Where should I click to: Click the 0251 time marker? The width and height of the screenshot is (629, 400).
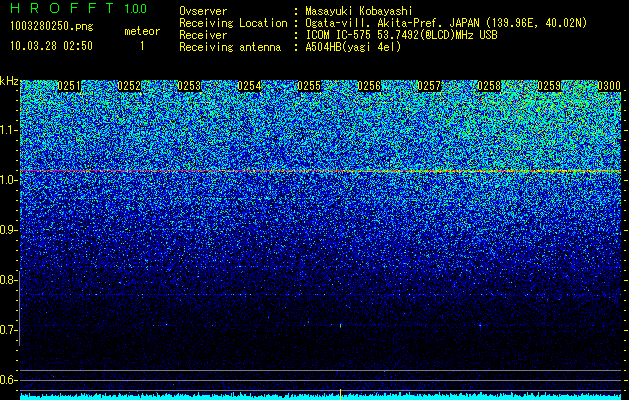(x=69, y=86)
